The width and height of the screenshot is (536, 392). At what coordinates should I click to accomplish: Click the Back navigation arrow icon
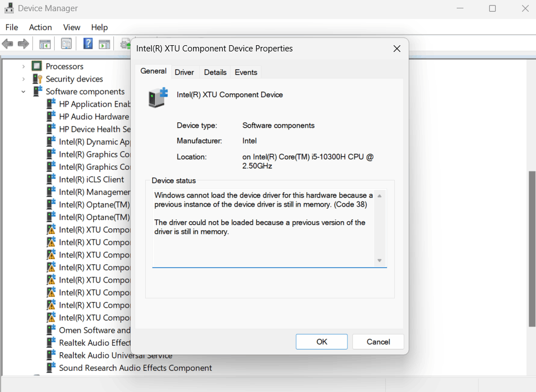pyautogui.click(x=8, y=43)
